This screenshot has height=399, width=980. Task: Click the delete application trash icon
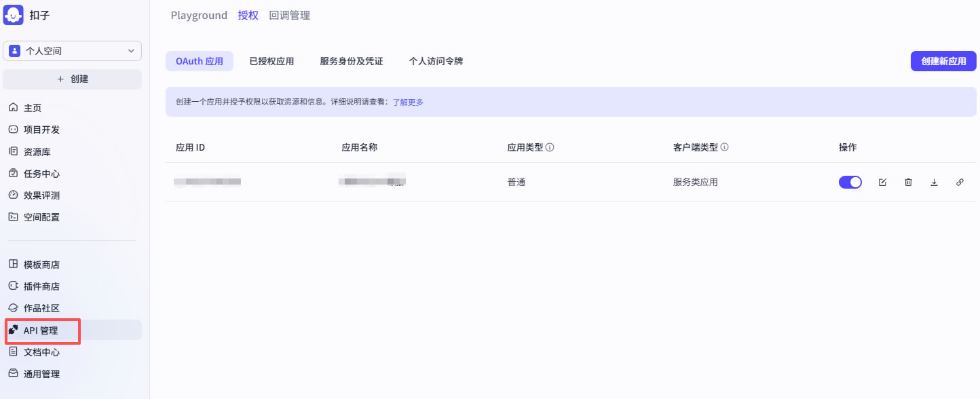point(908,182)
